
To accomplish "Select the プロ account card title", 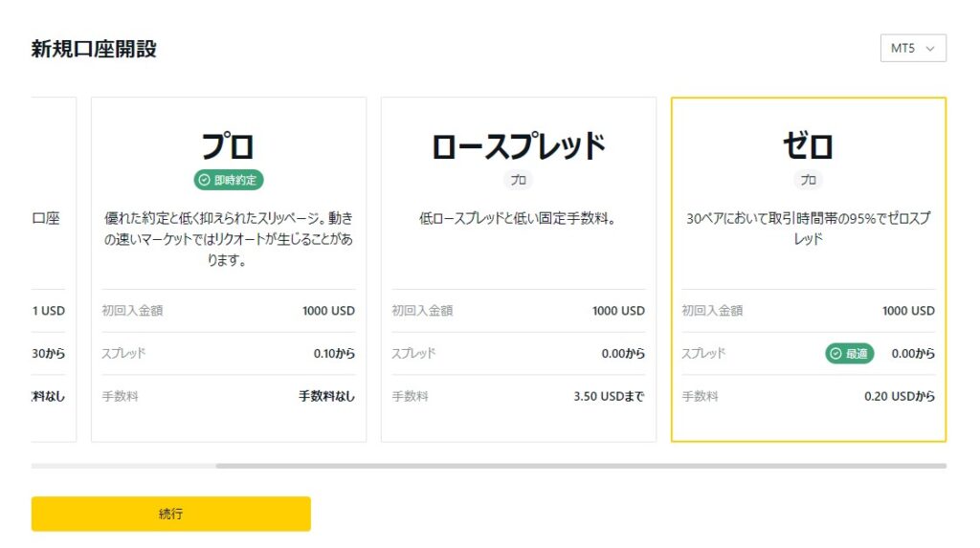I will click(x=228, y=146).
